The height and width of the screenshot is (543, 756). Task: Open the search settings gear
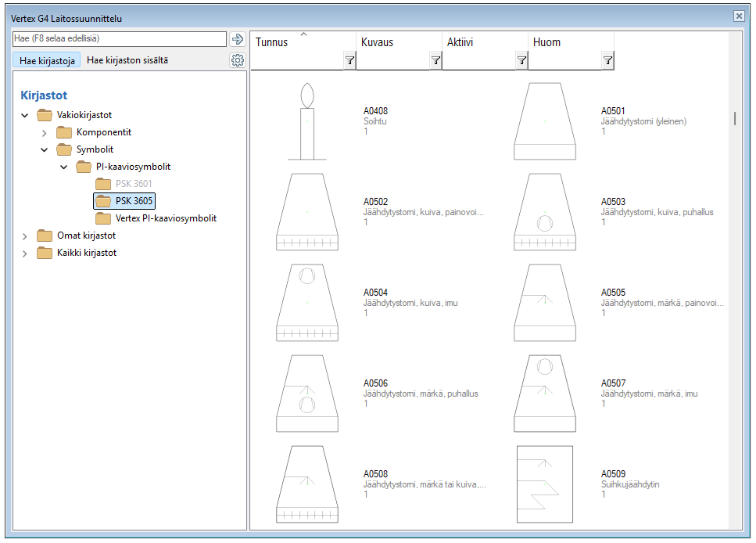click(237, 59)
